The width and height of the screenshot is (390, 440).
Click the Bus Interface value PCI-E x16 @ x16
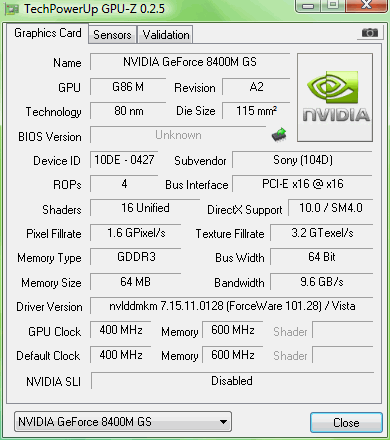pyautogui.click(x=302, y=184)
